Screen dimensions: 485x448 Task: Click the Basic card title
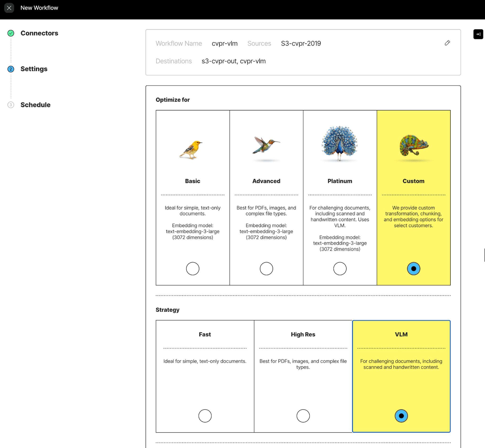click(193, 181)
